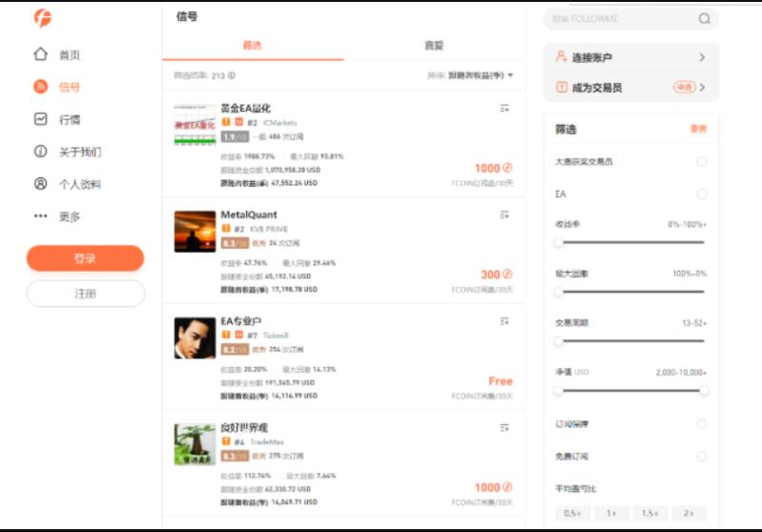The width and height of the screenshot is (762, 532).
Task: Click the orange T badge under EA专业户
Action: coord(226,335)
